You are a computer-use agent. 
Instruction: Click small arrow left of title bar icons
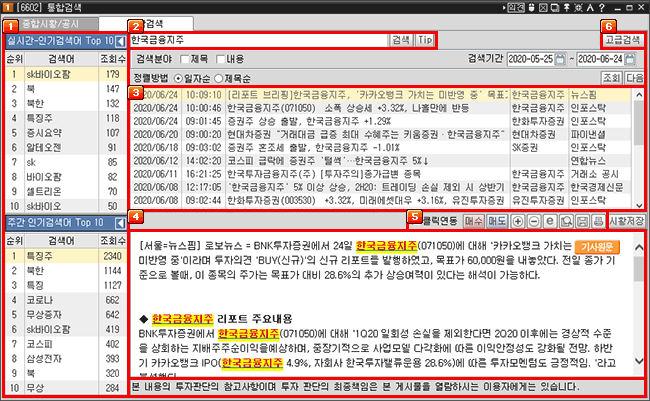tap(504, 7)
